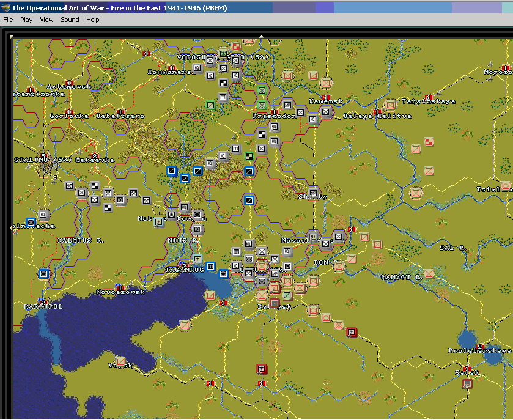The width and height of the screenshot is (513, 420).
Task: Click the Artemovsk town marker
Action: (69, 82)
